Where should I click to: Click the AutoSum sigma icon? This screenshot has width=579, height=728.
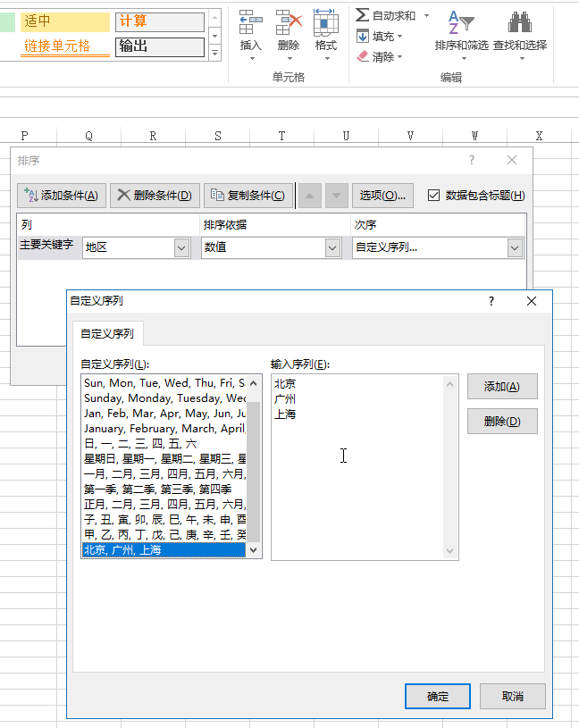(x=363, y=16)
